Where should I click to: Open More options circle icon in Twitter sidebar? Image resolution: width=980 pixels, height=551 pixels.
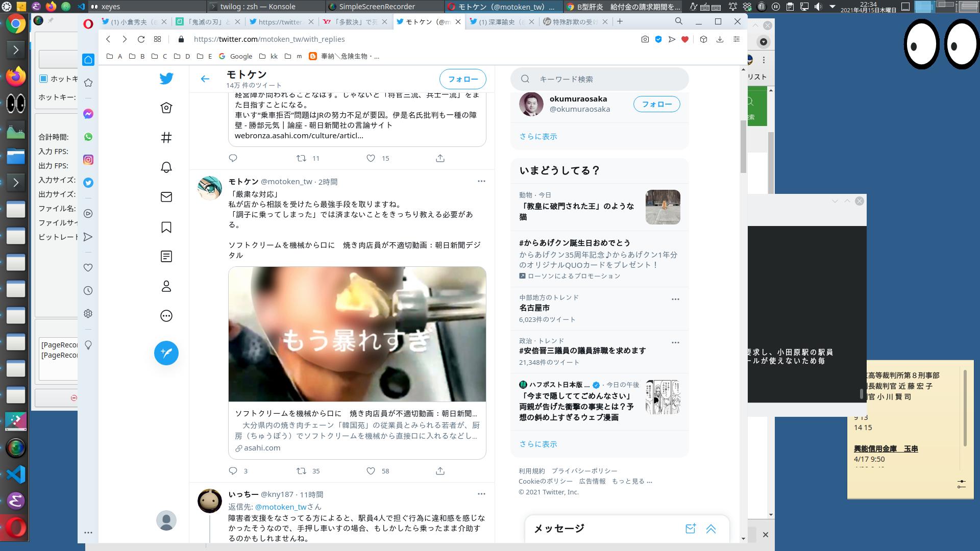coord(166,316)
